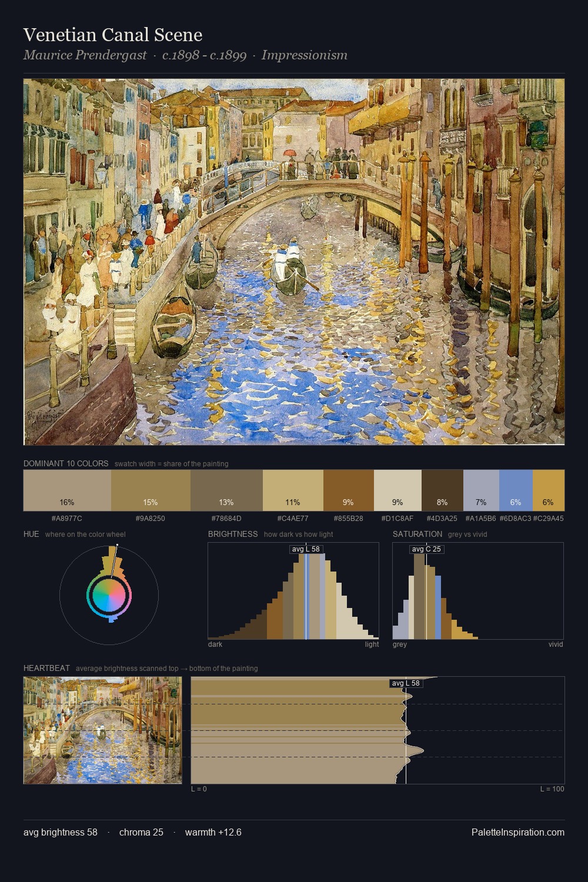Click 'how dark vs how light' caption
Image resolution: width=588 pixels, height=882 pixels.
(x=299, y=534)
